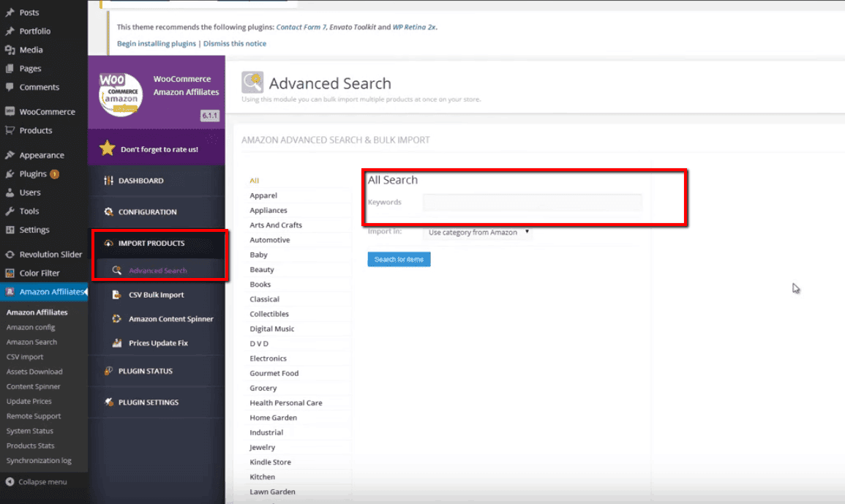Click the WooCommerce Amazon logo circle

(x=121, y=94)
